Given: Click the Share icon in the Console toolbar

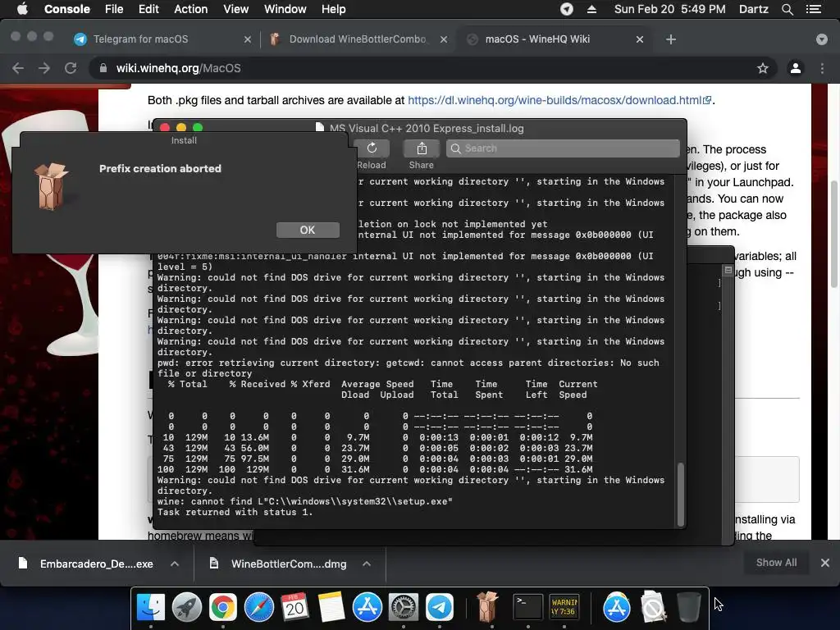Looking at the screenshot, I should tap(422, 148).
